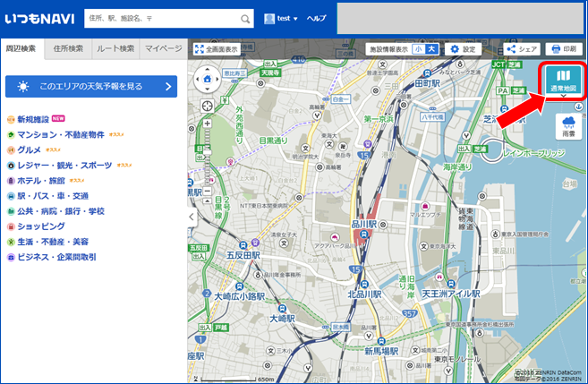588x384 pixels.
Task: Open the ヘルプ help link
Action: coord(316,18)
